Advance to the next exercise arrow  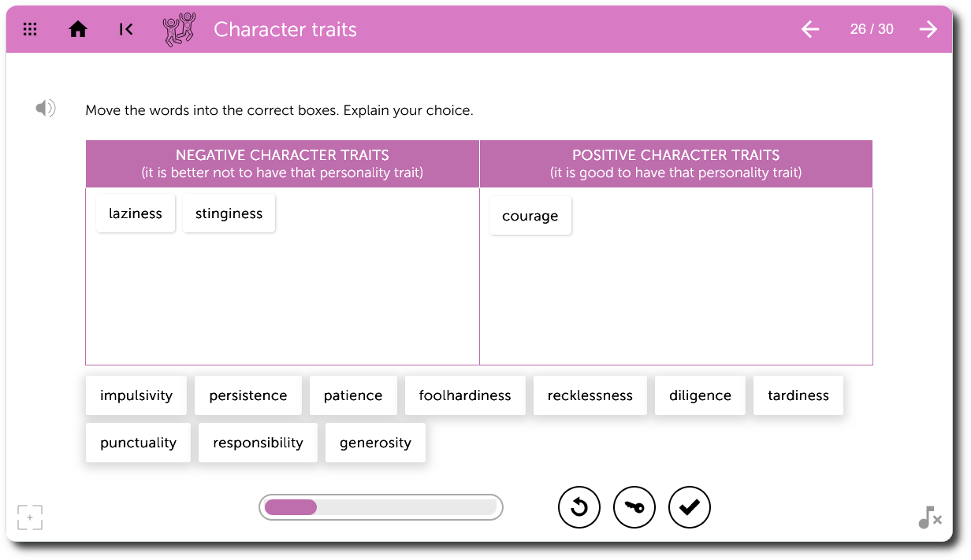pyautogui.click(x=928, y=30)
